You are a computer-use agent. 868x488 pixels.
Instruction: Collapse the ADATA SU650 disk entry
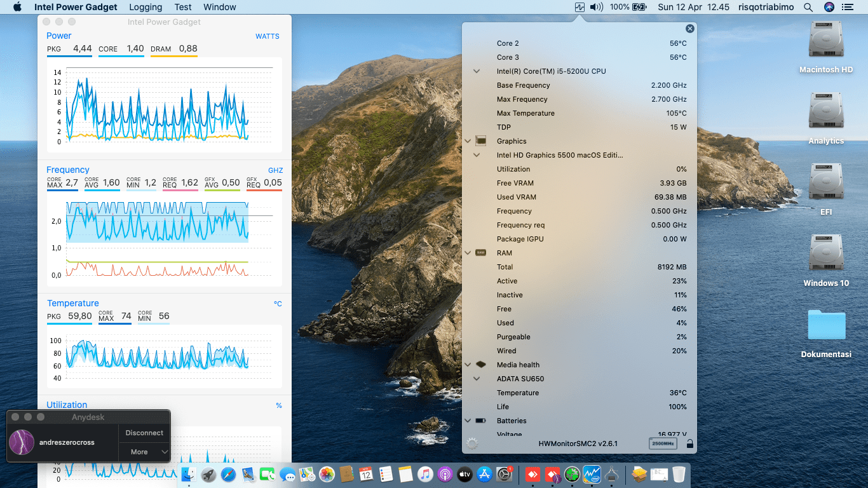[x=477, y=379]
